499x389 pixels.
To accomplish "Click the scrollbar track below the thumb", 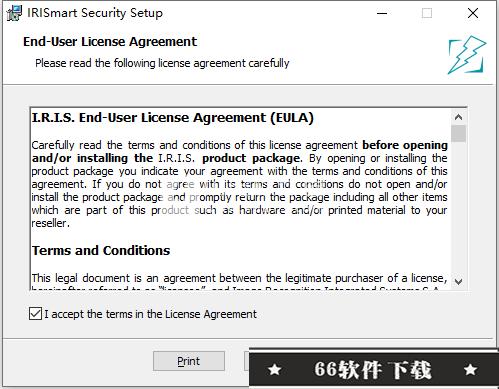I will point(458,208).
